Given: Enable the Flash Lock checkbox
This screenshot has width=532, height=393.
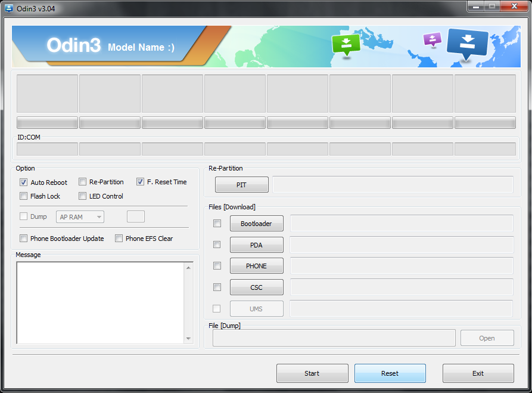Looking at the screenshot, I should tap(23, 196).
